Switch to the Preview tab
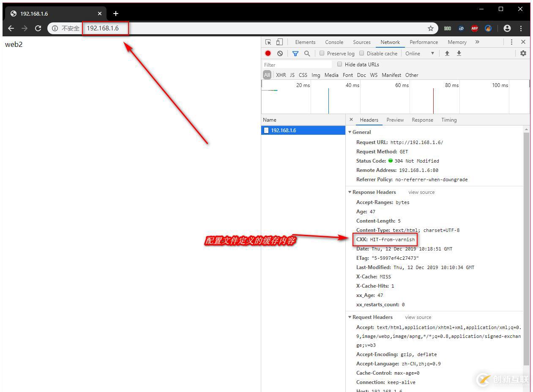The width and height of the screenshot is (533, 392). pyautogui.click(x=395, y=120)
